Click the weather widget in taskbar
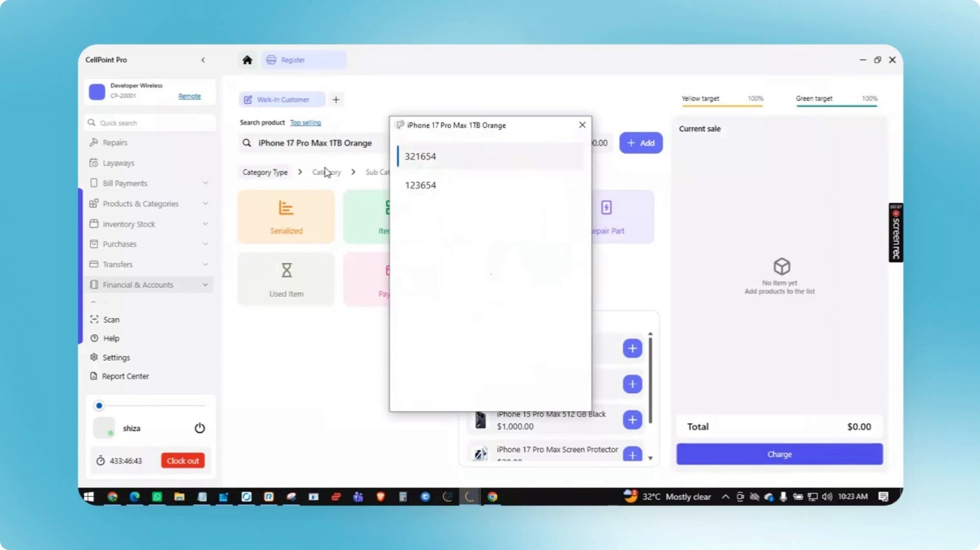 point(667,497)
